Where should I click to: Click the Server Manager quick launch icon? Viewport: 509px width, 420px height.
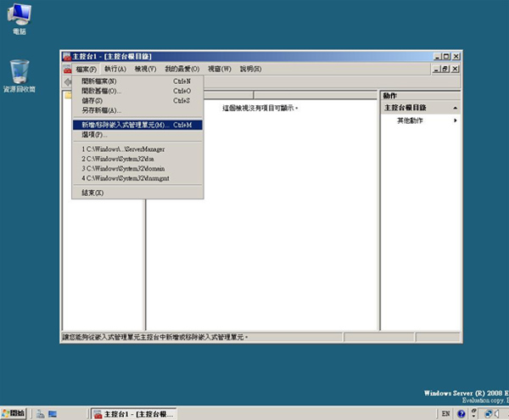(40, 413)
